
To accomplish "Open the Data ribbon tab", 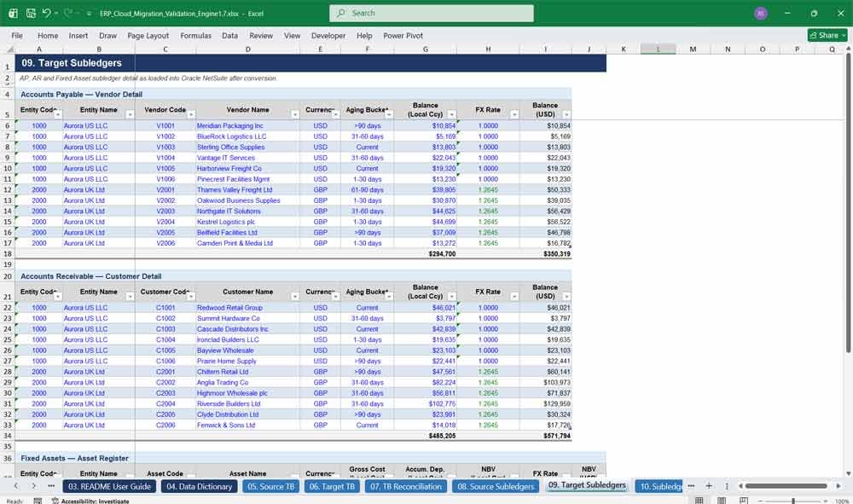I will (x=229, y=35).
